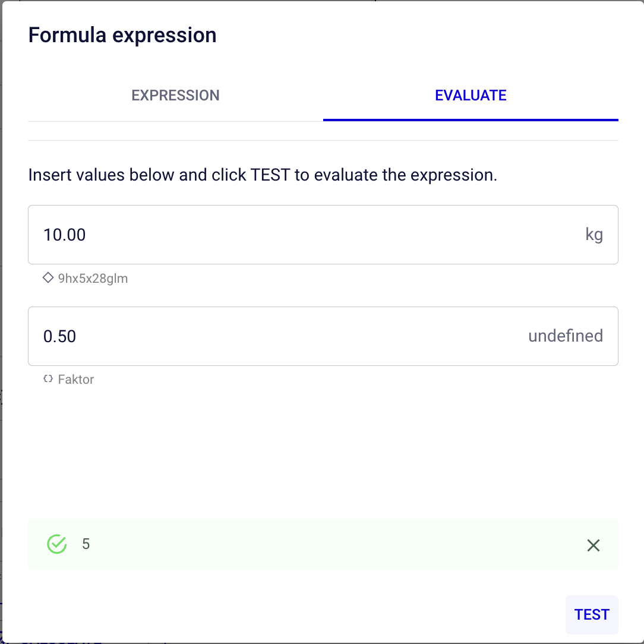Viewport: 644px width, 644px height.
Task: Click the blue underline beneath EVALUATE
Action: [x=471, y=119]
